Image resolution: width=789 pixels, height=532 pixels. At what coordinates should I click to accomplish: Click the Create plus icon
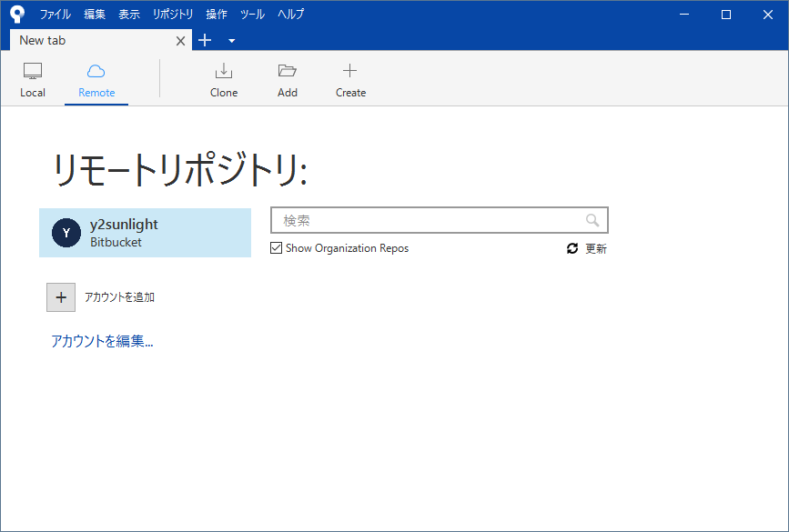point(350,71)
